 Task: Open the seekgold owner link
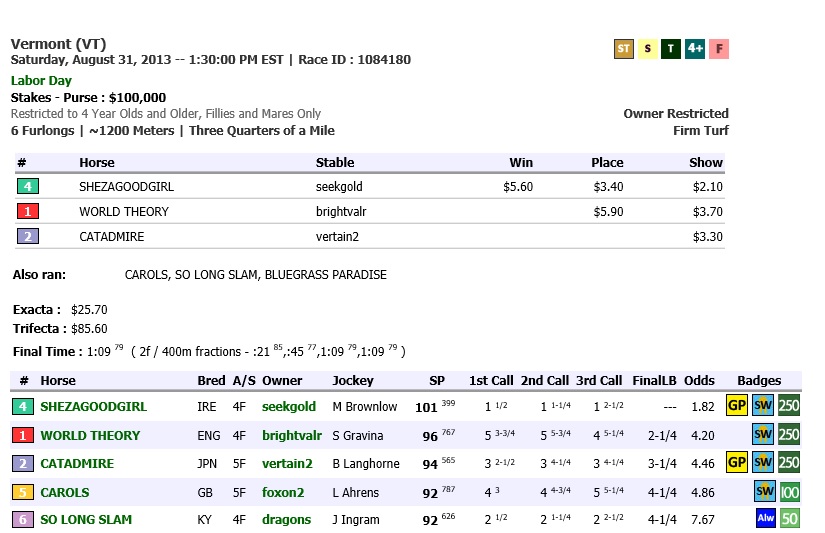tap(288, 407)
